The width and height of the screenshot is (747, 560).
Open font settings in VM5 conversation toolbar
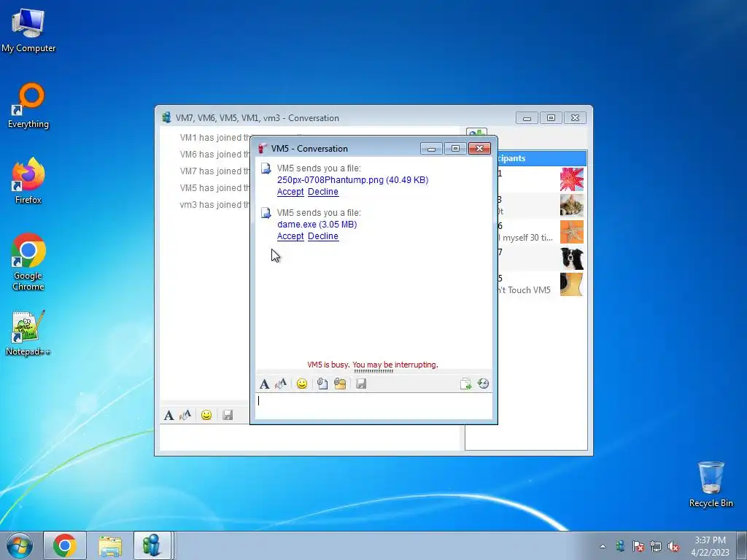click(x=264, y=384)
